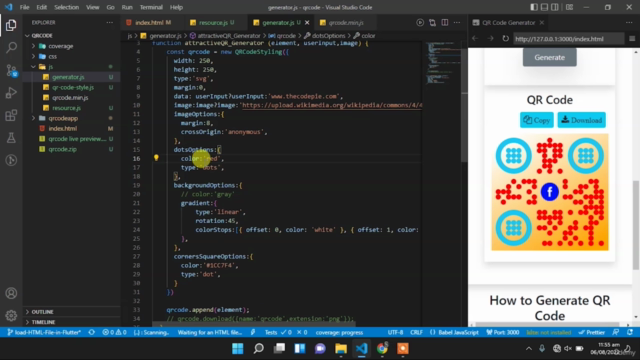Close the generator.js editor tab
Screen dimensions: 640x360
[307, 22]
